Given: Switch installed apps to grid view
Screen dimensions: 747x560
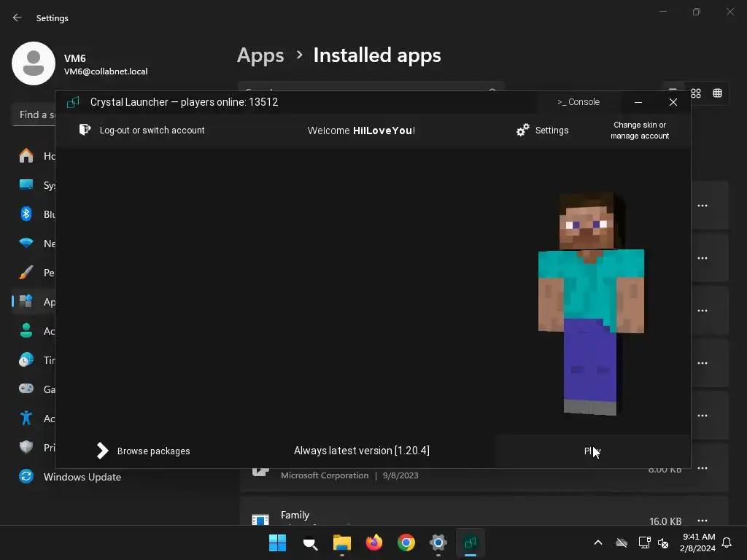Looking at the screenshot, I should point(696,93).
